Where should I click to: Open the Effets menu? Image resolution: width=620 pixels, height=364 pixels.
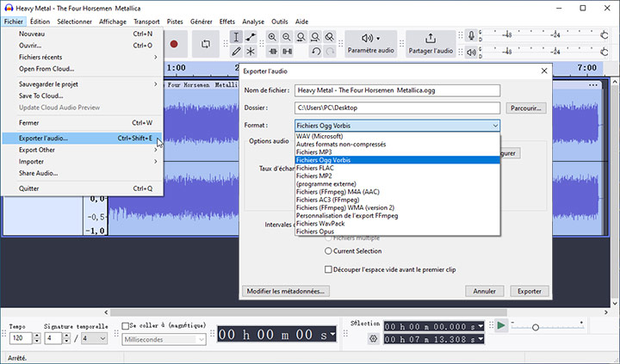coord(226,21)
